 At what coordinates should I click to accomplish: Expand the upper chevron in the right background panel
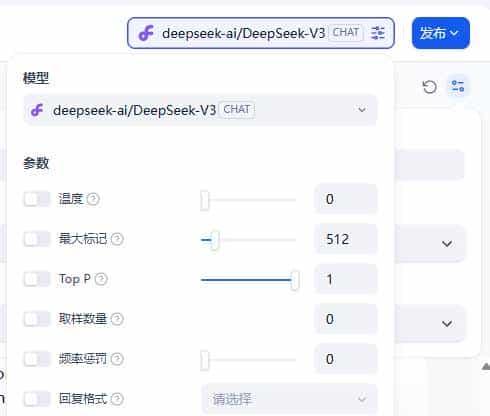click(x=447, y=244)
